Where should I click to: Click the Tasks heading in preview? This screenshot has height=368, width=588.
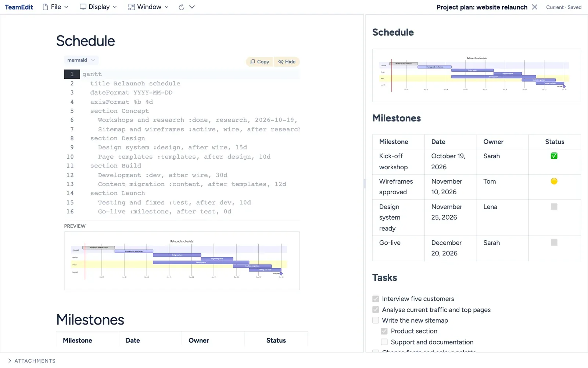click(x=385, y=277)
